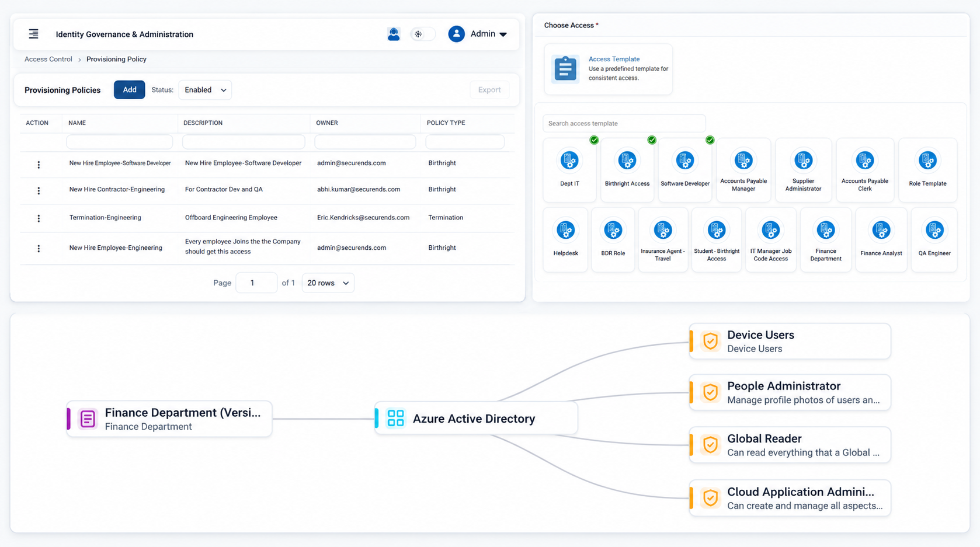Open the Admin account dropdown
Image resolution: width=980 pixels, height=547 pixels.
478,34
